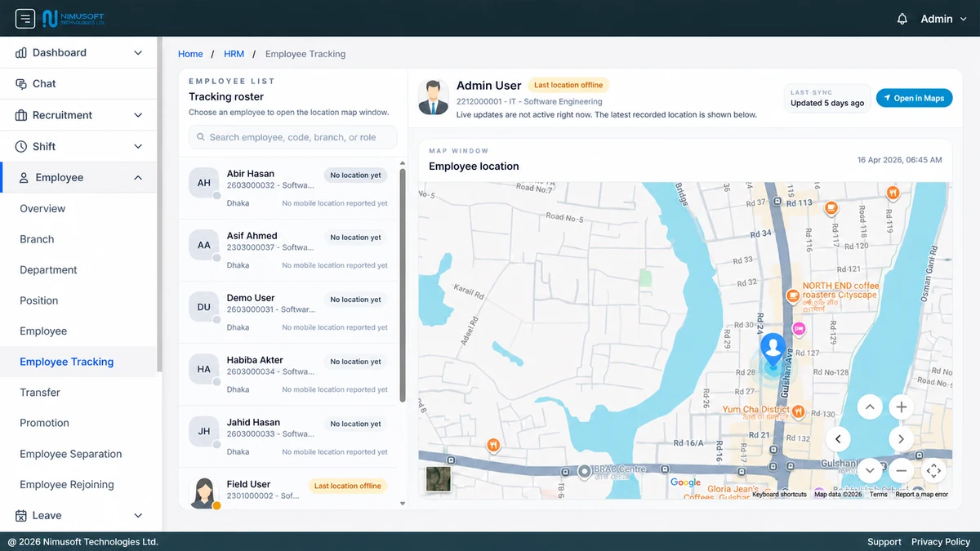
Task: Click the Chat bubble icon in sidebar
Action: tap(21, 83)
